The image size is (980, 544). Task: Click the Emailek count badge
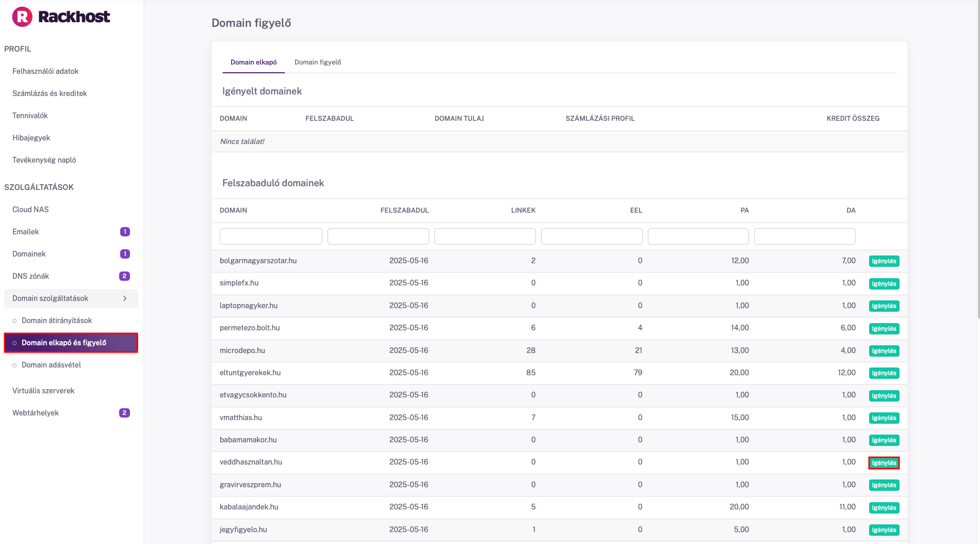pos(125,232)
